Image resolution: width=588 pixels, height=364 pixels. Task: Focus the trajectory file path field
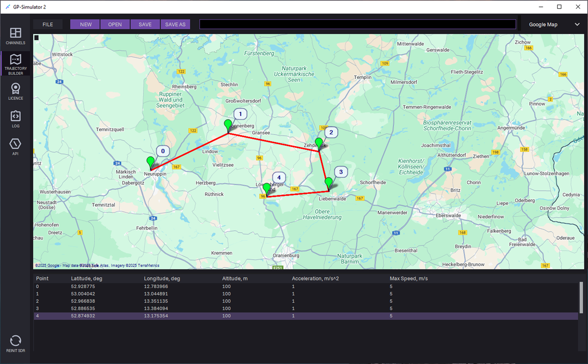pos(358,24)
